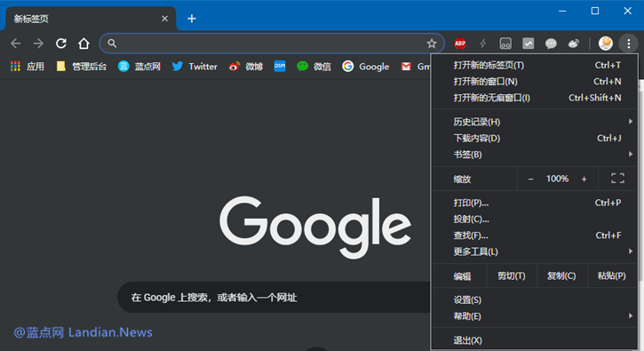This screenshot has width=644, height=351.
Task: Bookmark this page with the star icon
Action: (x=431, y=44)
